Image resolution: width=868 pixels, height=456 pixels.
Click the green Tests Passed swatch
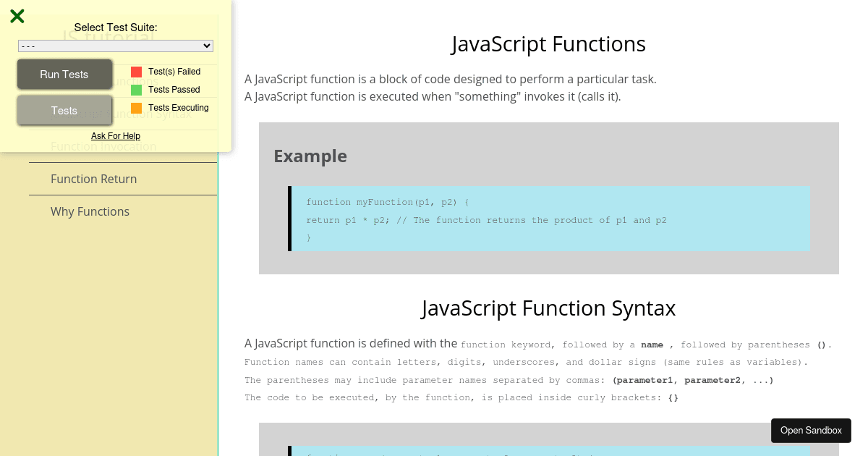point(137,90)
